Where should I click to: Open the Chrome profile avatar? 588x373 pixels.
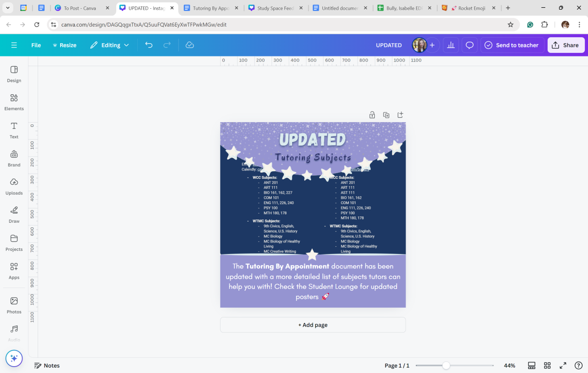pos(565,25)
